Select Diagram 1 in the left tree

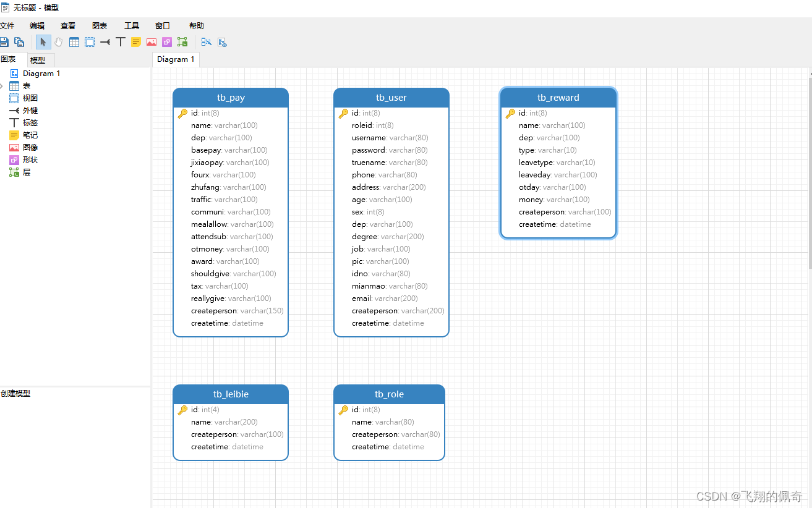(x=41, y=74)
